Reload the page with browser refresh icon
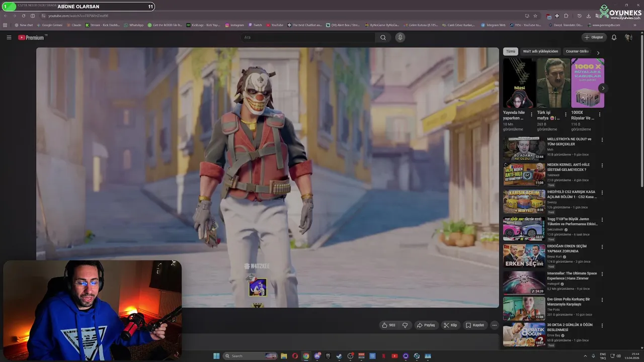The width and height of the screenshot is (644, 362). [23, 16]
